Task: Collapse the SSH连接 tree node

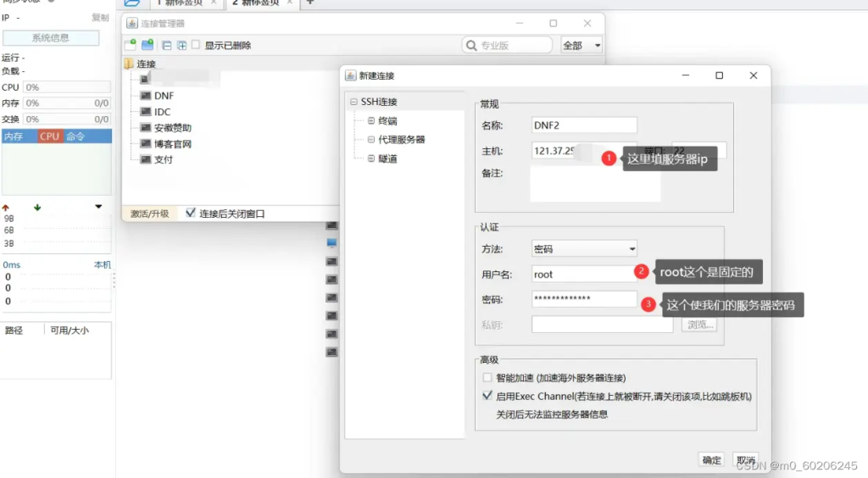Action: 353,102
